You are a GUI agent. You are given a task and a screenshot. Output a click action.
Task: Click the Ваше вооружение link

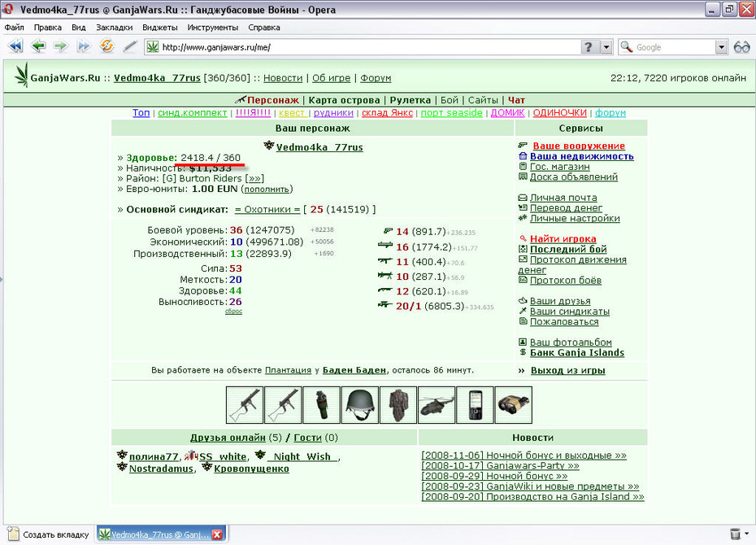click(x=579, y=146)
